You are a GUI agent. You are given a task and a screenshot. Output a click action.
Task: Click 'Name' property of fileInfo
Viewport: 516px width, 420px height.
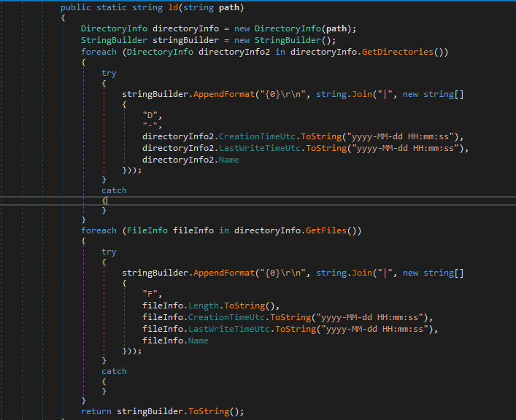198,341
